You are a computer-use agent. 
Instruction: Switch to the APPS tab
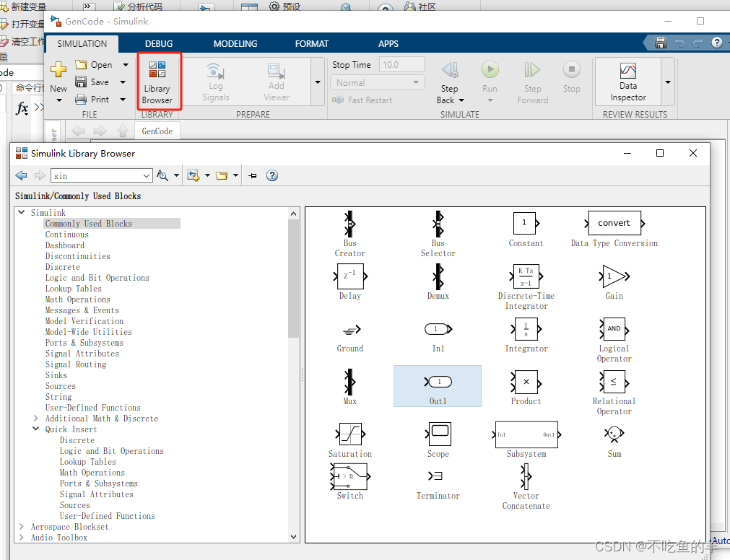(388, 44)
